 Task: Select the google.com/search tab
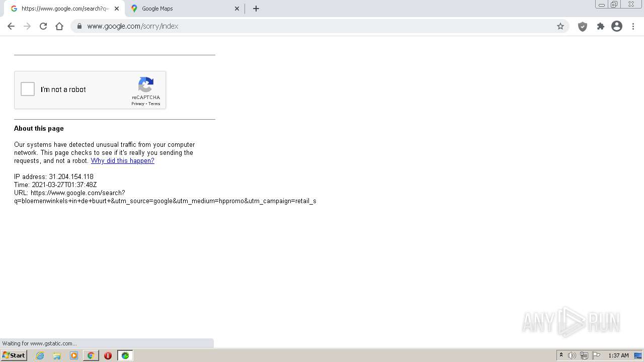pos(65,9)
